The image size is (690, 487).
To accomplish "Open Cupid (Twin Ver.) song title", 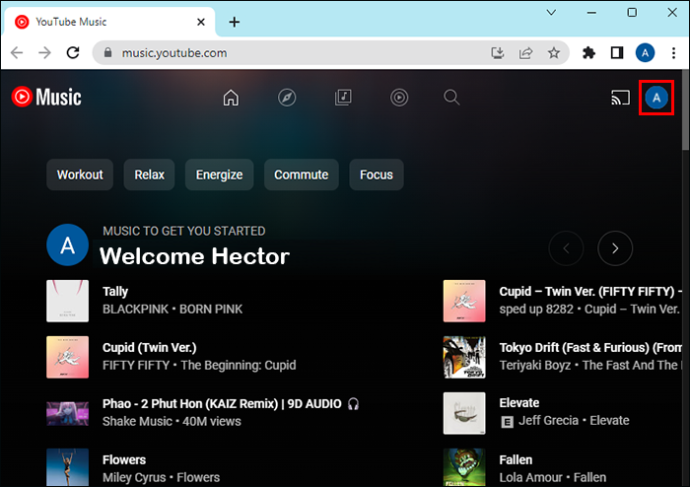I will pyautogui.click(x=150, y=348).
